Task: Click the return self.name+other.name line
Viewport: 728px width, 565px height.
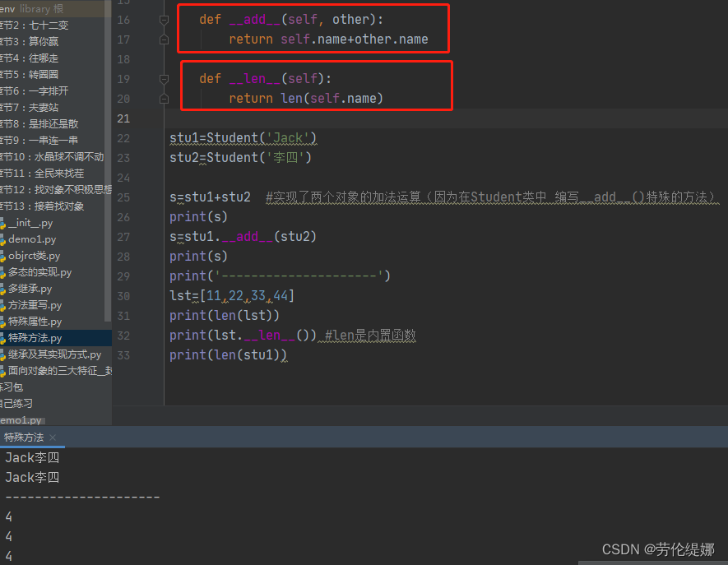Action: tap(328, 39)
